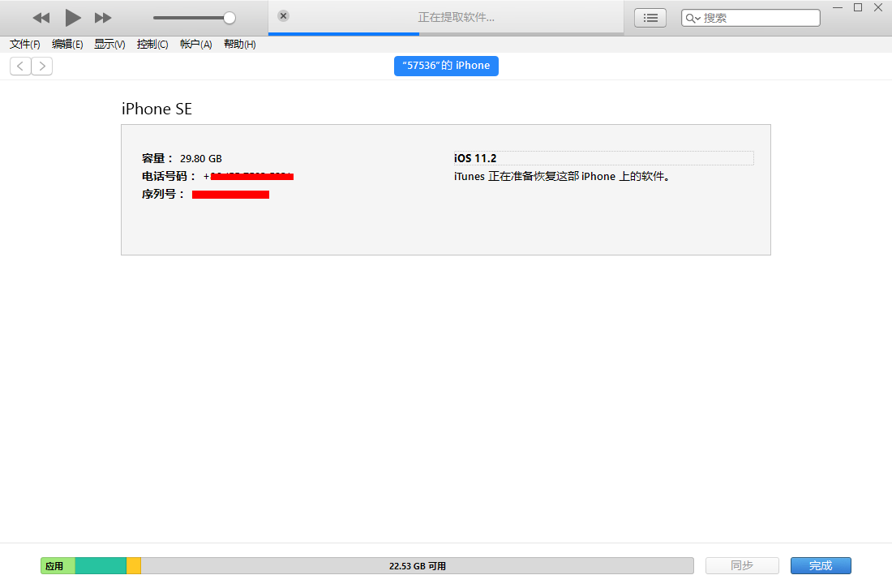This screenshot has width=892, height=588.
Task: Cancel the software extraction with X icon
Action: click(x=283, y=16)
